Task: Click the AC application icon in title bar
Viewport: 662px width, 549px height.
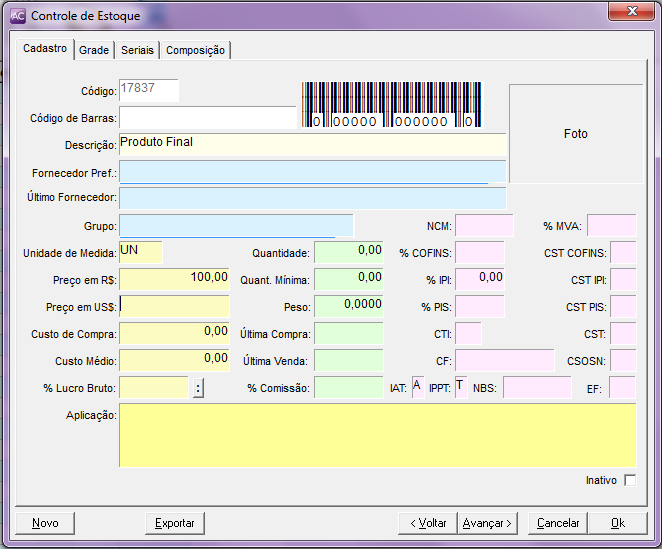Action: pos(18,16)
